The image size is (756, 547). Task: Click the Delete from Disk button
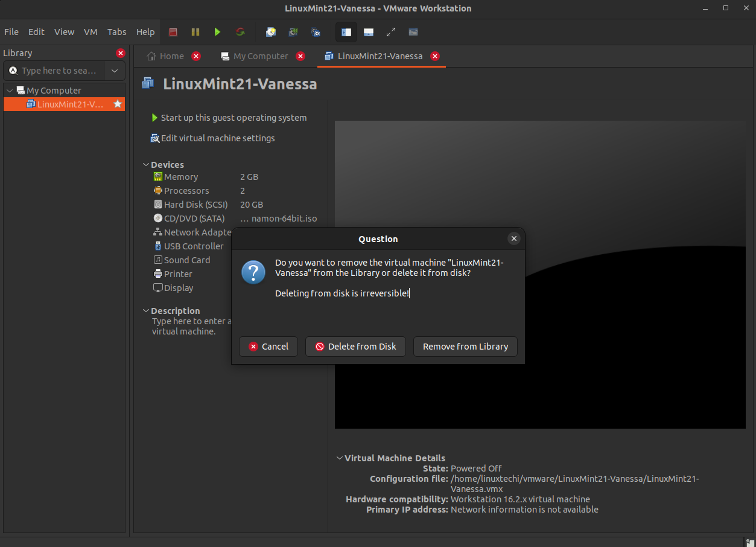click(355, 347)
